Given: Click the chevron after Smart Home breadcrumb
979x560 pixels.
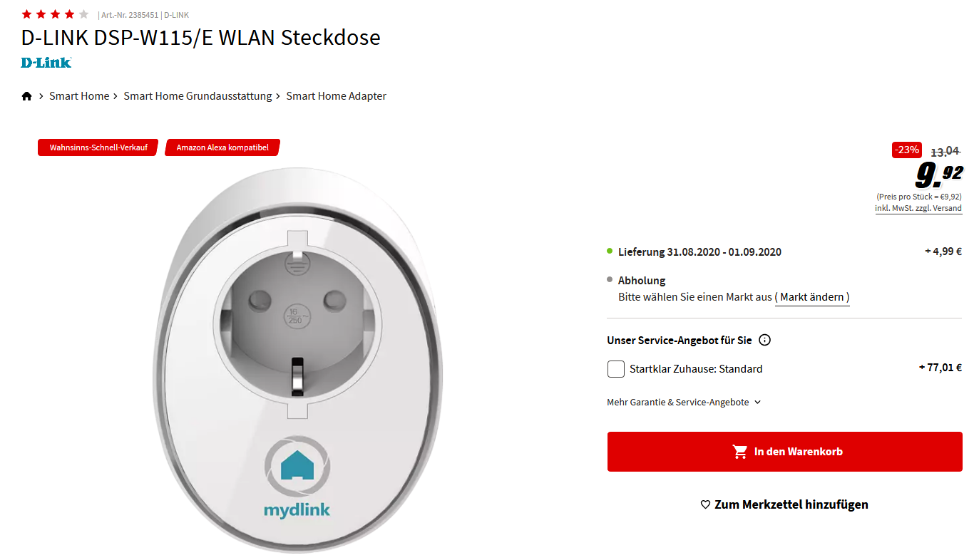Looking at the screenshot, I should pyautogui.click(x=116, y=96).
